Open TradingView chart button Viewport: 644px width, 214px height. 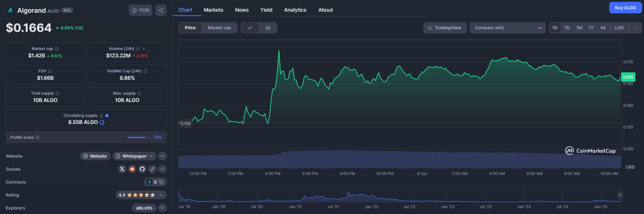click(x=445, y=28)
